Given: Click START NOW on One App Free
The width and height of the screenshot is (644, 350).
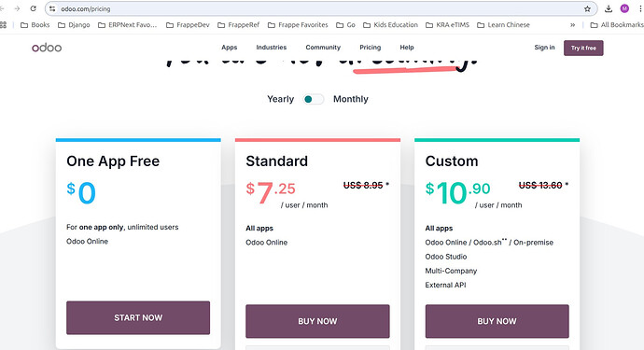Looking at the screenshot, I should pyautogui.click(x=138, y=317).
